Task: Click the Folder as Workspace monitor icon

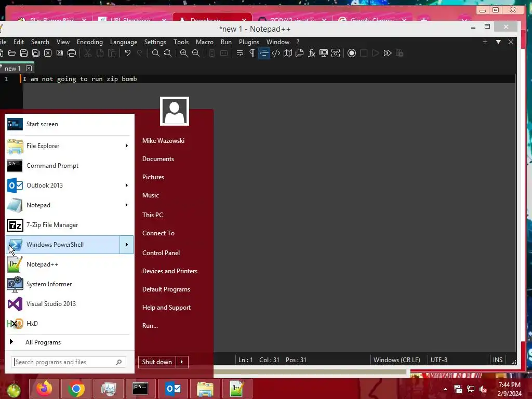Action: coord(324,53)
